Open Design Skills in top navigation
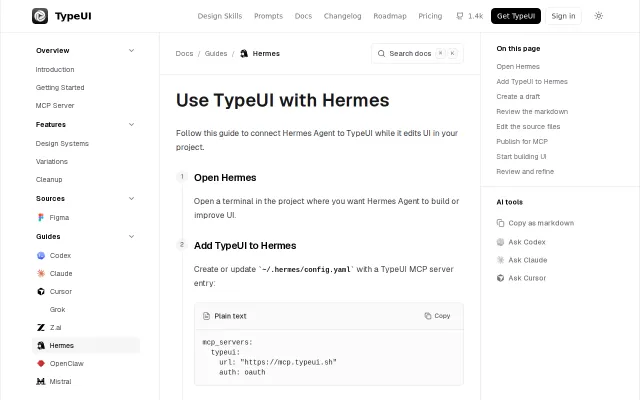The image size is (640, 400). tap(220, 16)
